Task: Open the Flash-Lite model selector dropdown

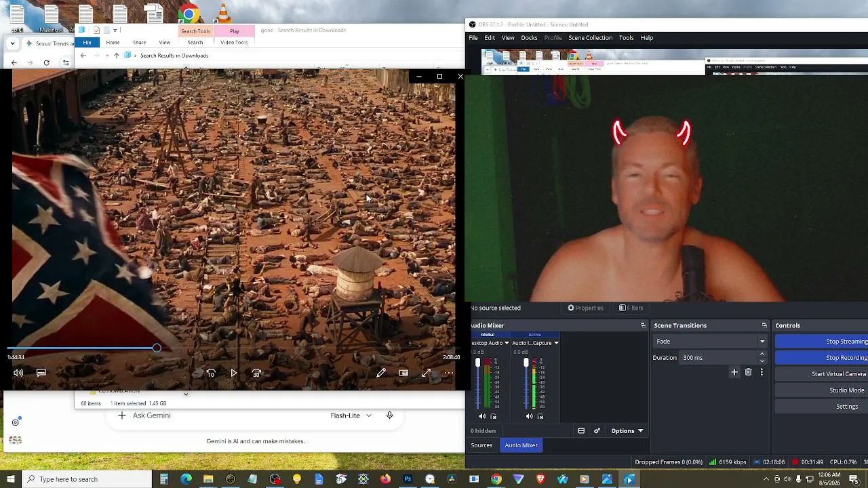Action: (x=351, y=415)
